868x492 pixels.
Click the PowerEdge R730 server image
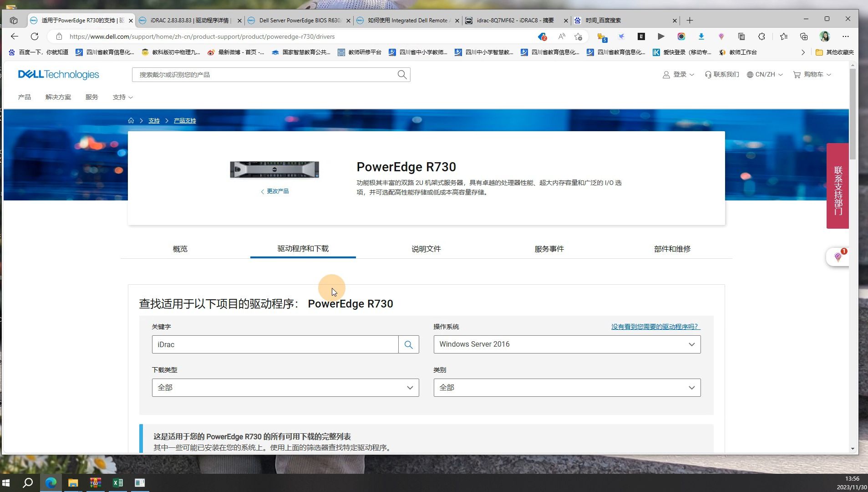(274, 169)
